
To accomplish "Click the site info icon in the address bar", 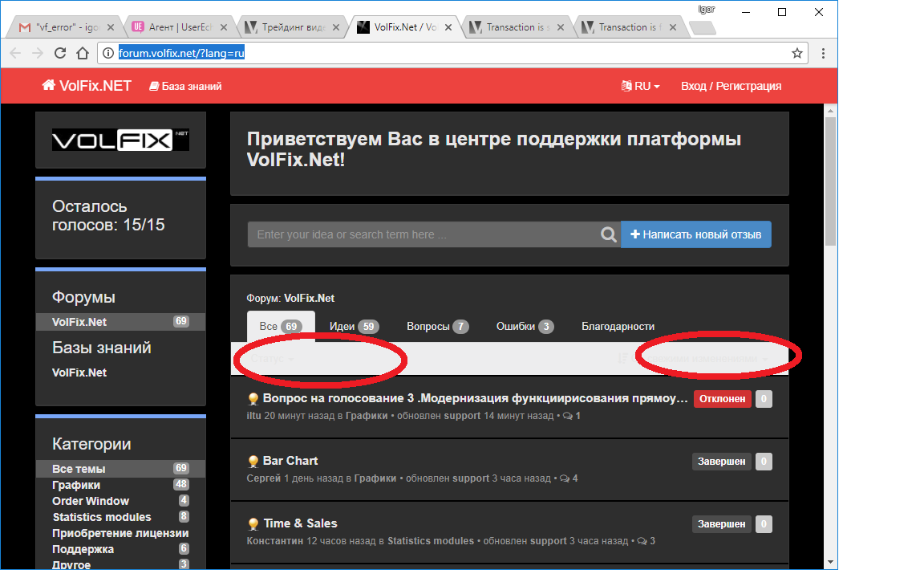I will 107,53.
